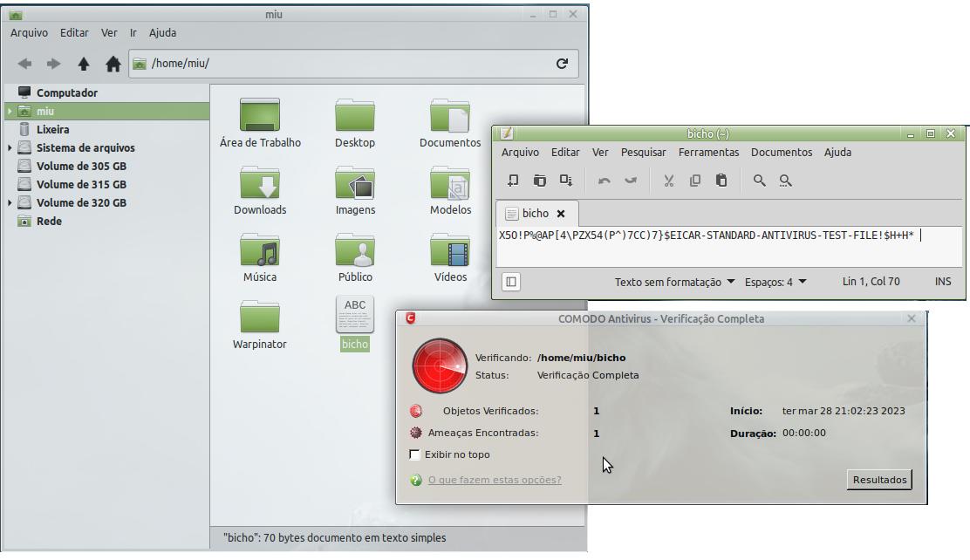Create a new document in text editor toolbar

coord(513,181)
